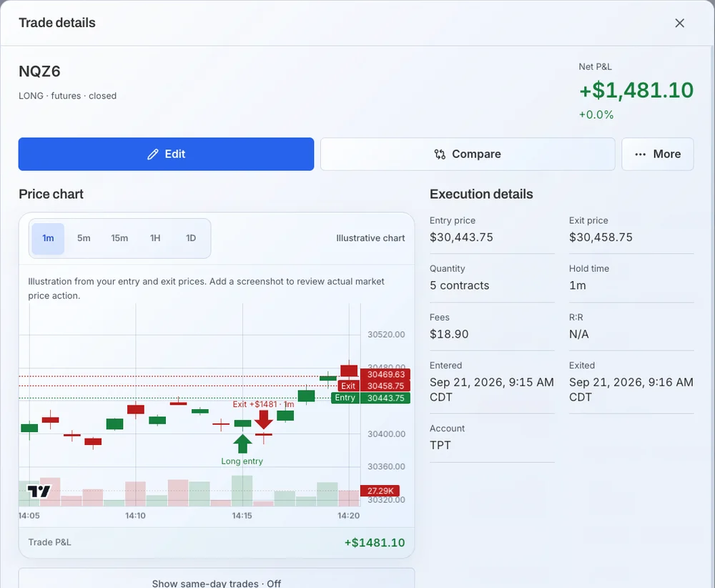Click the Hold time 1m value
Image resolution: width=715 pixels, height=588 pixels.
pyautogui.click(x=577, y=285)
